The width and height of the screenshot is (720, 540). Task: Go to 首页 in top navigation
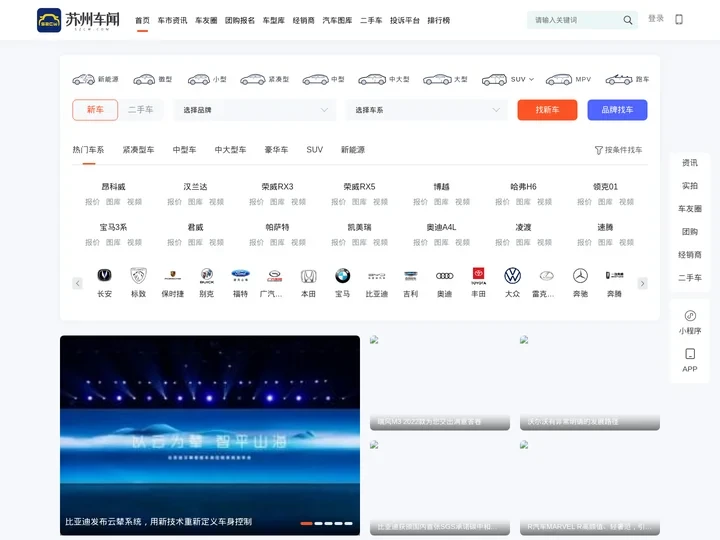click(142, 20)
